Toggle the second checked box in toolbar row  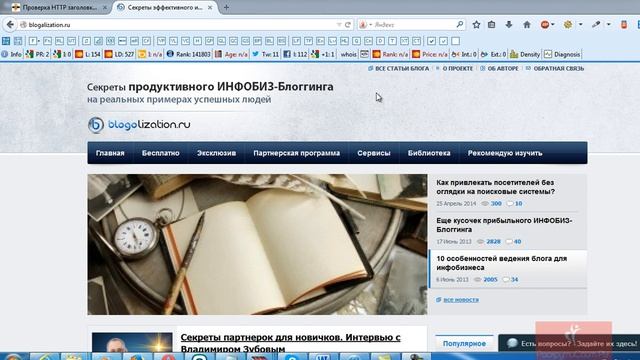click(444, 41)
